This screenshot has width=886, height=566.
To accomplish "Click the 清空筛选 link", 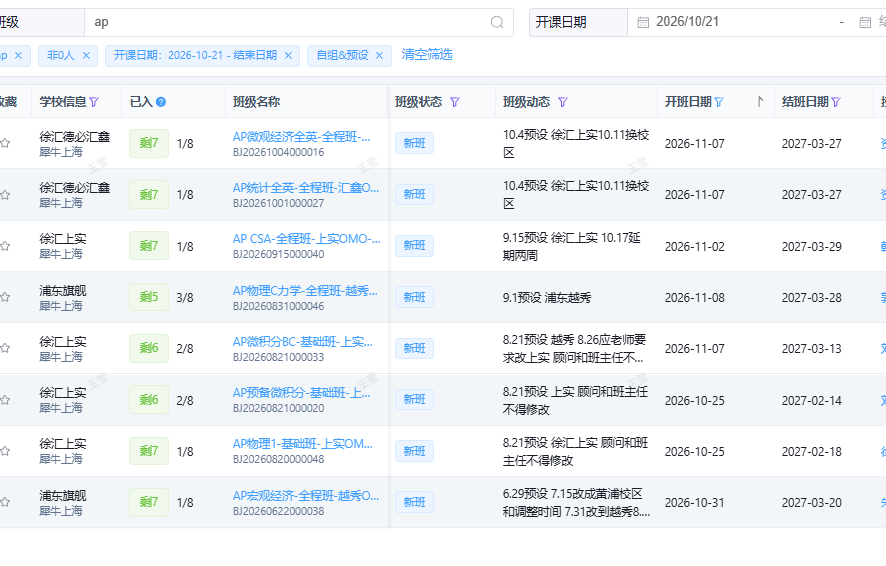I will tap(427, 55).
